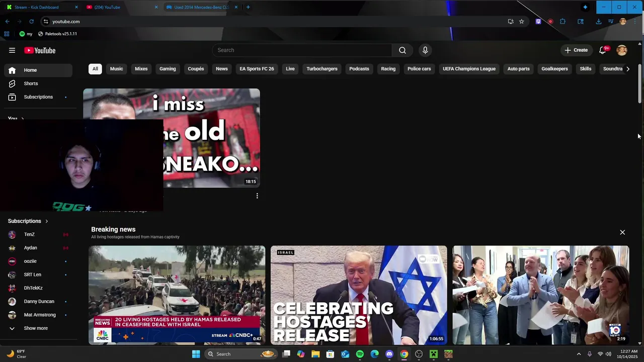Open the CNBC hostages released video
This screenshot has height=362, width=644.
coord(177,295)
